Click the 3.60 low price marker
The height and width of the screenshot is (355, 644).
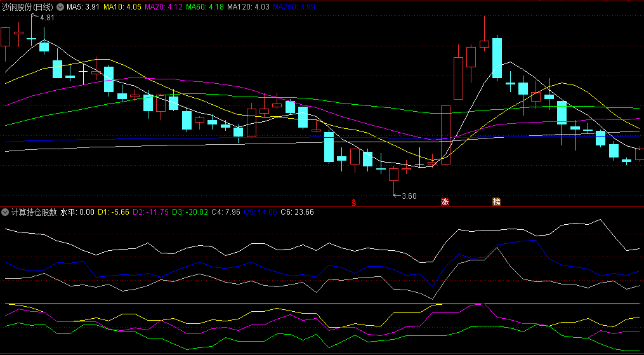click(x=409, y=196)
